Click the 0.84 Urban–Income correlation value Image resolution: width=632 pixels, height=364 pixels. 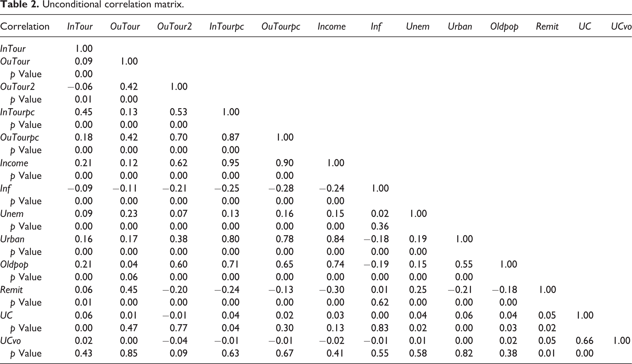tap(335, 239)
